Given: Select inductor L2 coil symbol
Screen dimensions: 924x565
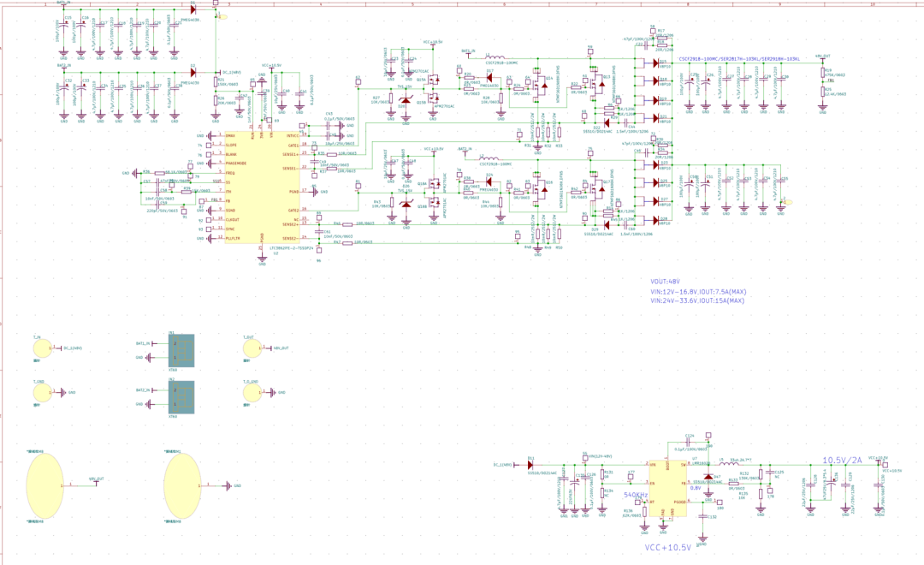Looking at the screenshot, I should pos(489,158).
